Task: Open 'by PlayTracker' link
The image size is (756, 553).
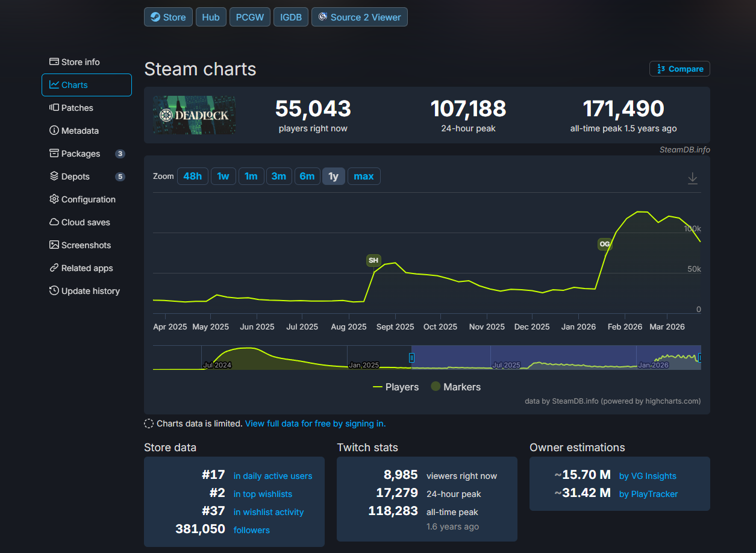Action: [x=648, y=494]
